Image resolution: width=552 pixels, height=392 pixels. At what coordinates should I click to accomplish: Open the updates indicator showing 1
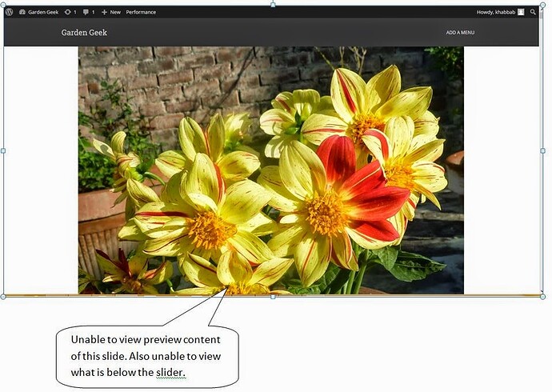(x=70, y=12)
